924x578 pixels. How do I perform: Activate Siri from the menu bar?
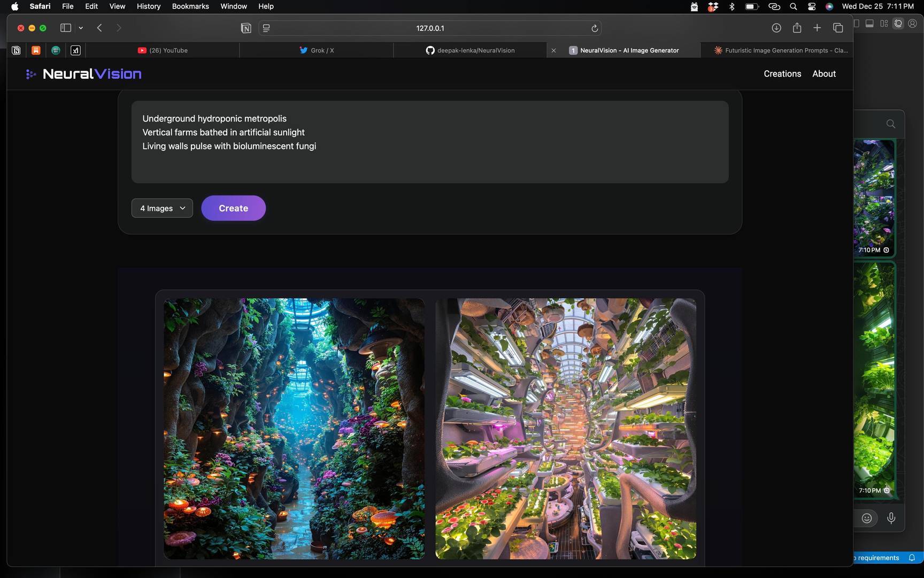coord(829,6)
